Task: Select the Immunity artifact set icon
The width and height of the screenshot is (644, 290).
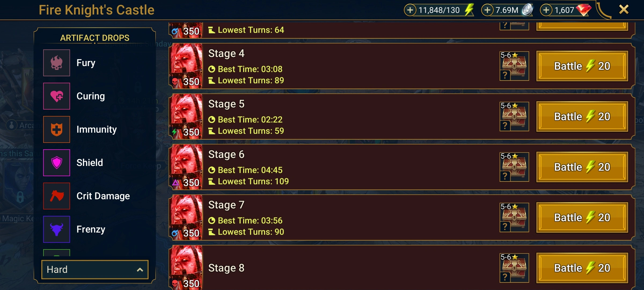Action: pyautogui.click(x=57, y=129)
